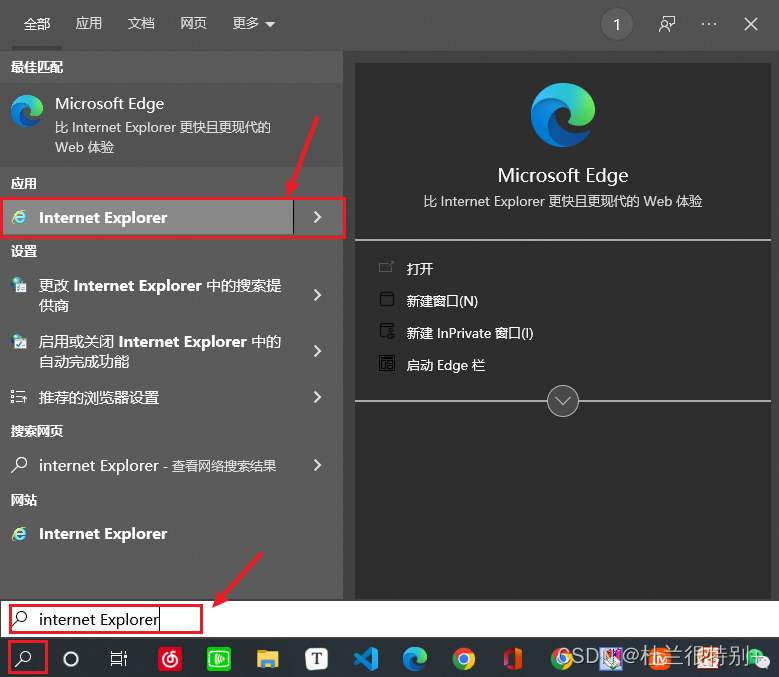
Task: Open the feedback person icon
Action: 667,24
